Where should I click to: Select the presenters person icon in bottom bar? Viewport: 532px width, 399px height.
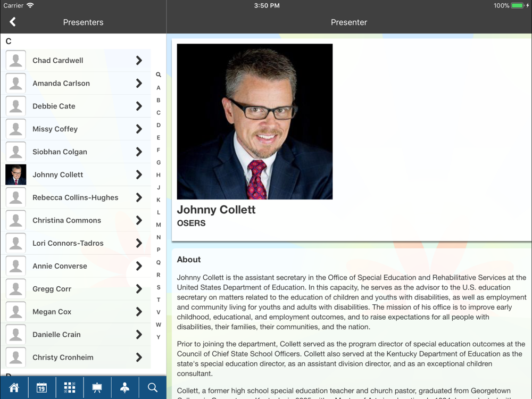(x=125, y=387)
